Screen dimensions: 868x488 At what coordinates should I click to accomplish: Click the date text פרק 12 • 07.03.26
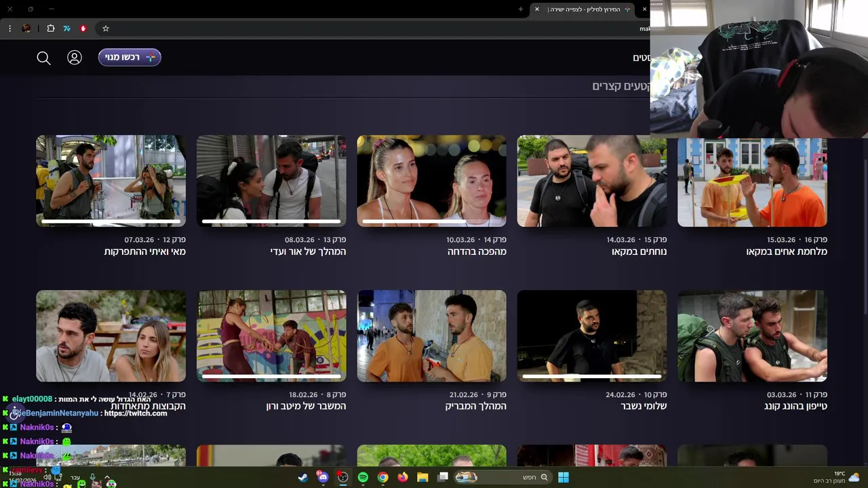[x=155, y=239]
